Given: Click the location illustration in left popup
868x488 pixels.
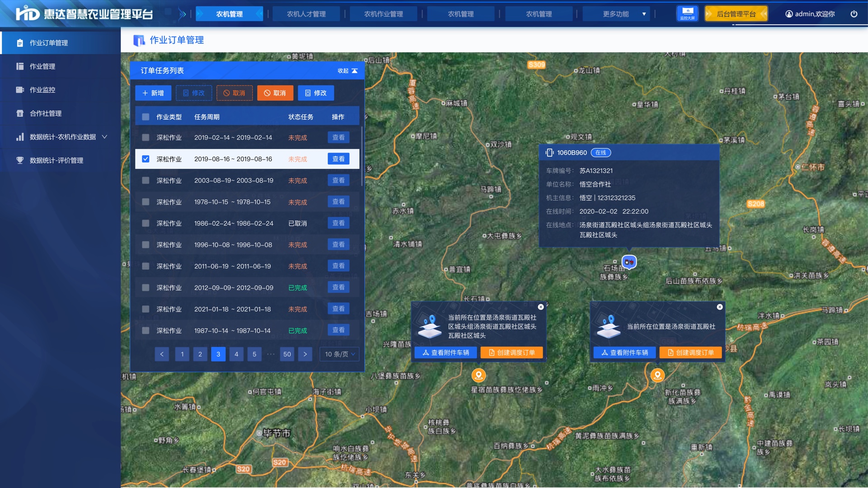Looking at the screenshot, I should tap(430, 326).
